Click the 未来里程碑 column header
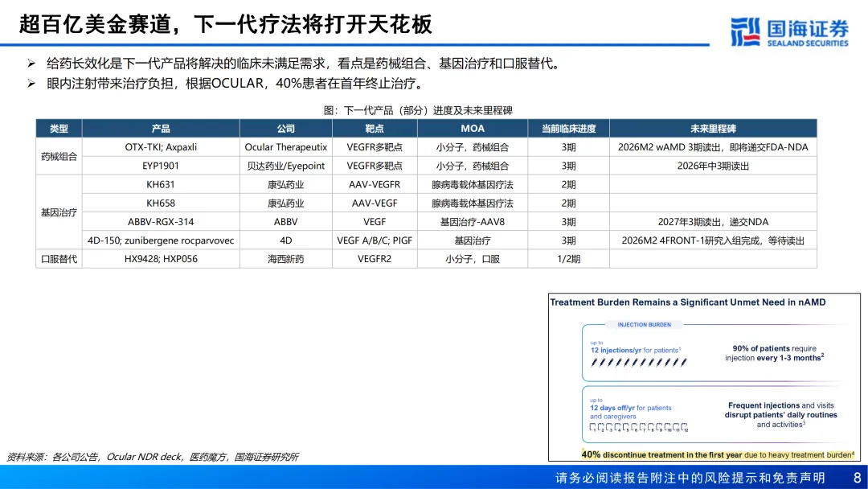The height and width of the screenshot is (489, 868). 713,129
